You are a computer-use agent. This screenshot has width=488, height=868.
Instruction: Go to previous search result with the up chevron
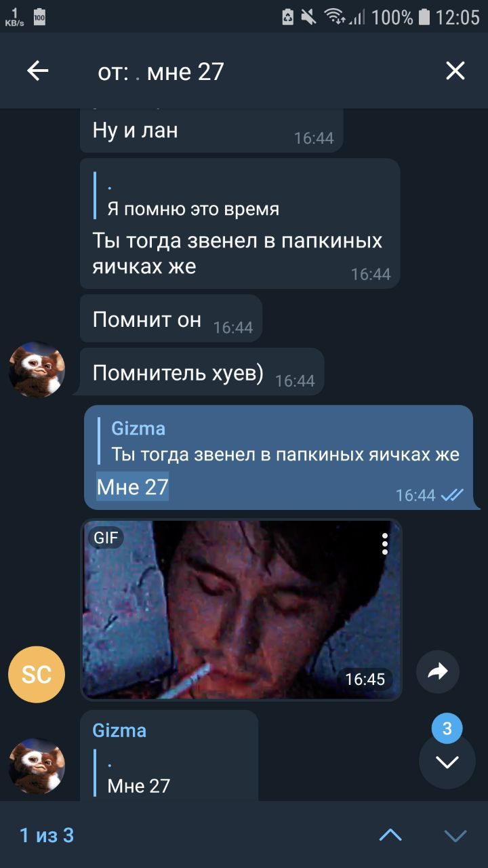pos(390,835)
